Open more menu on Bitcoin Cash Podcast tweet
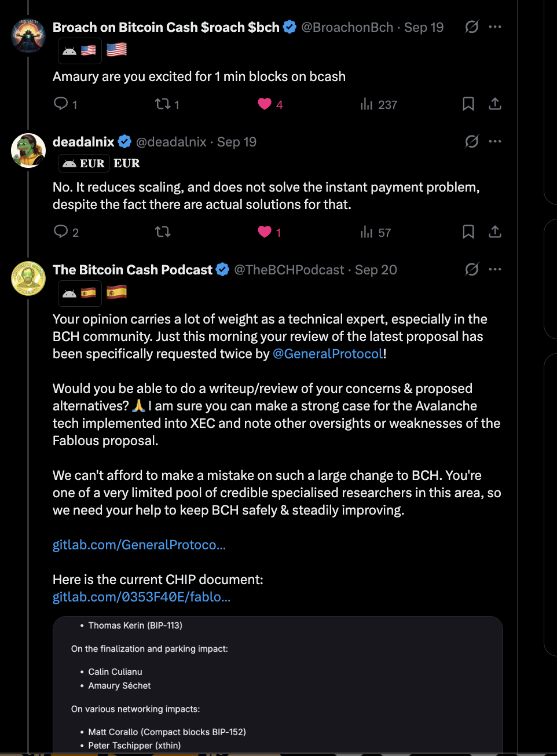The width and height of the screenshot is (557, 756). [x=495, y=269]
